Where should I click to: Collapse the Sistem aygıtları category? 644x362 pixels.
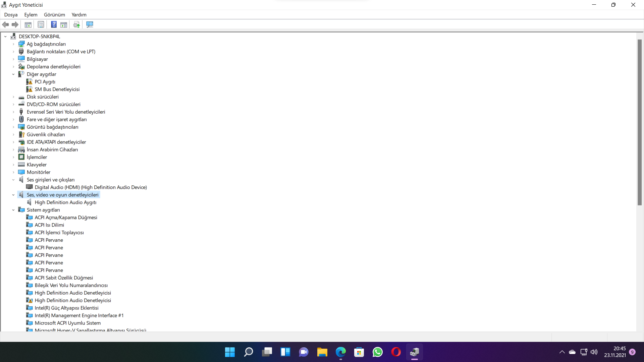[x=13, y=210]
